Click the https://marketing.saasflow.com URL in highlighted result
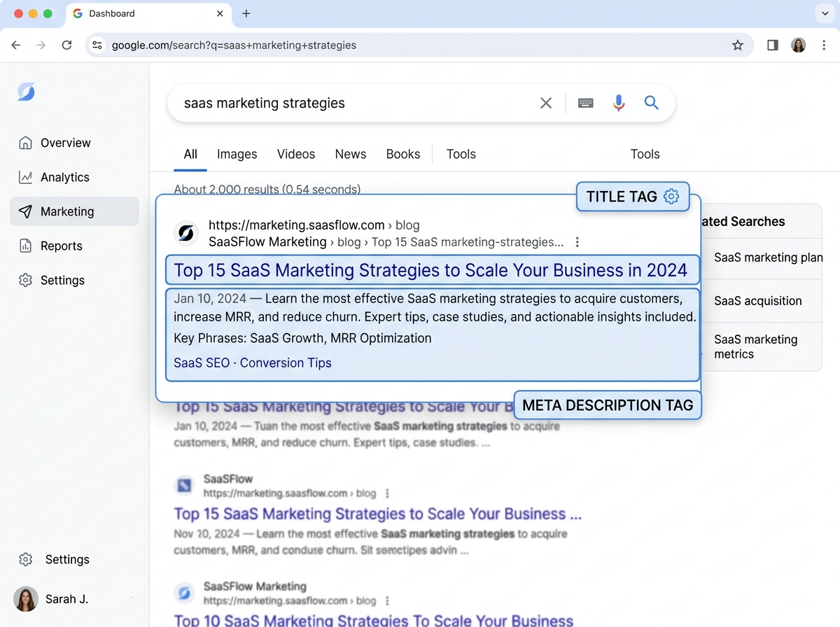The width and height of the screenshot is (840, 627). [297, 225]
